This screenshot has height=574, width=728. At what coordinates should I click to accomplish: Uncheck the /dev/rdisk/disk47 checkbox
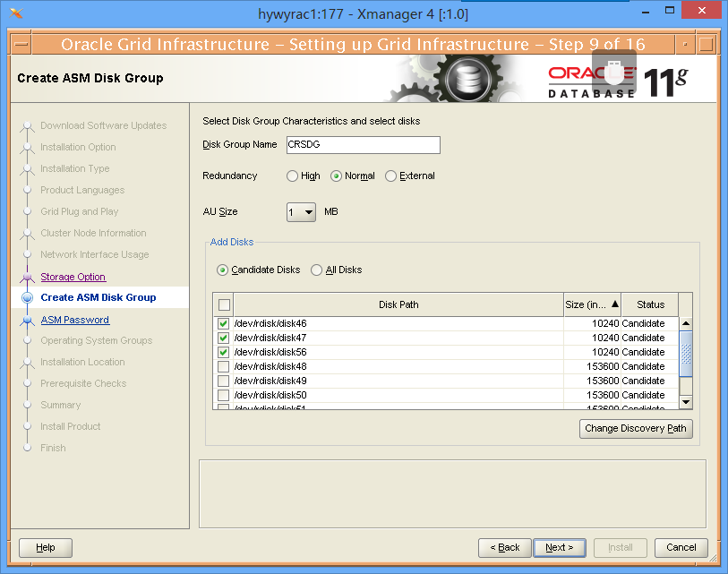tap(223, 338)
